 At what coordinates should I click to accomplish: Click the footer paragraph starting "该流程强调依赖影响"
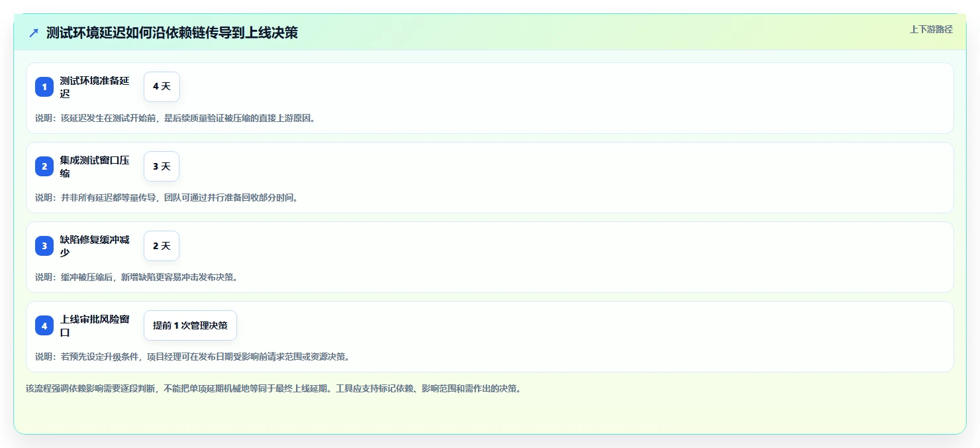coord(274,388)
